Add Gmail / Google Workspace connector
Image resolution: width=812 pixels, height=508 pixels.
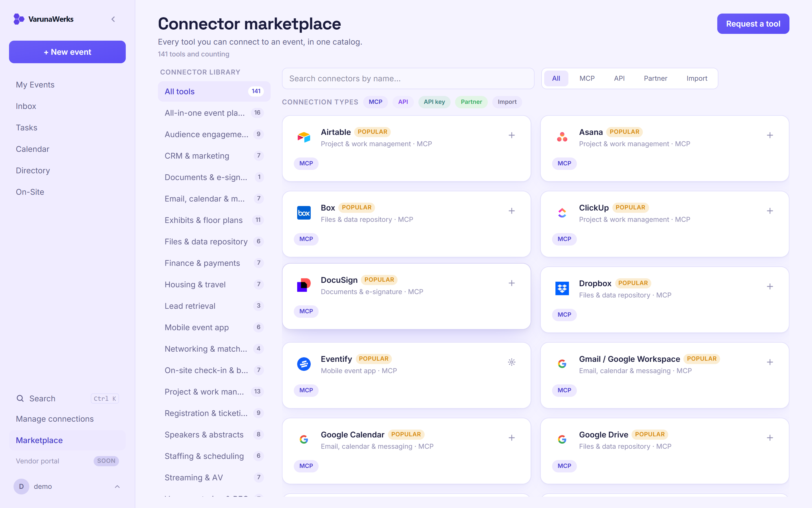[770, 362]
